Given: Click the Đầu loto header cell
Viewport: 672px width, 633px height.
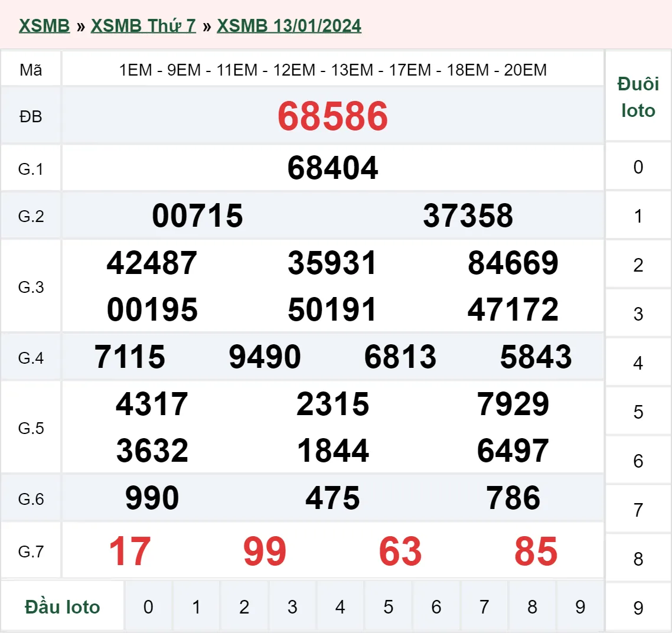Looking at the screenshot, I should tap(62, 606).
